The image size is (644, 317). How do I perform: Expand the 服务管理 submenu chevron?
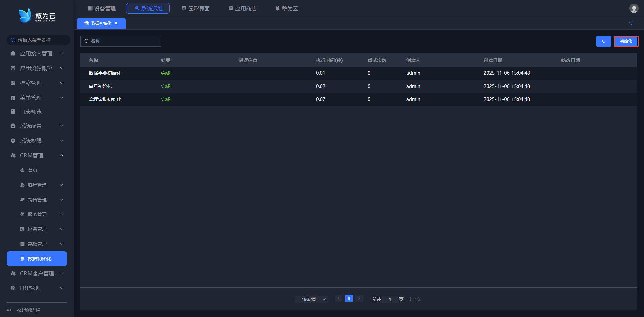pos(62,214)
